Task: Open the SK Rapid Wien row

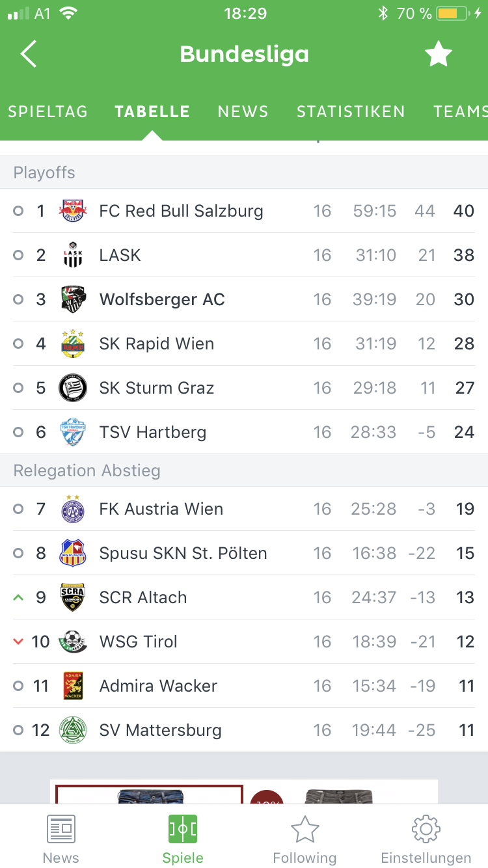Action: 244,344
